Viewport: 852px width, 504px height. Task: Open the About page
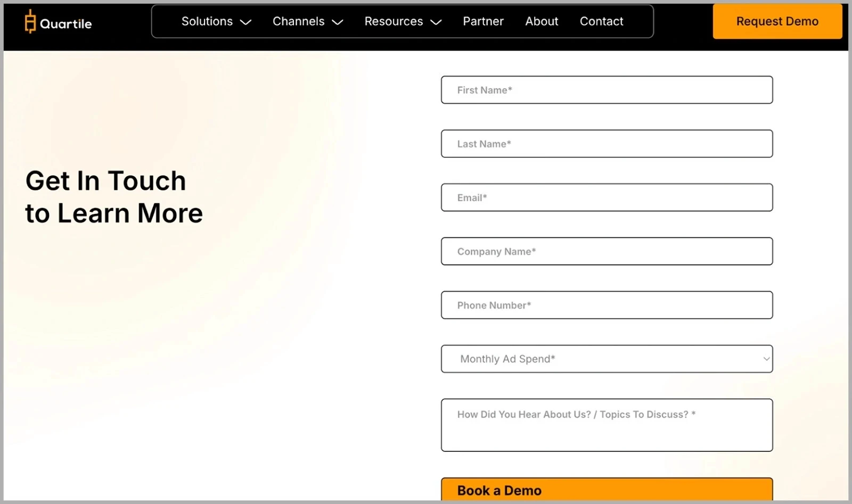542,21
